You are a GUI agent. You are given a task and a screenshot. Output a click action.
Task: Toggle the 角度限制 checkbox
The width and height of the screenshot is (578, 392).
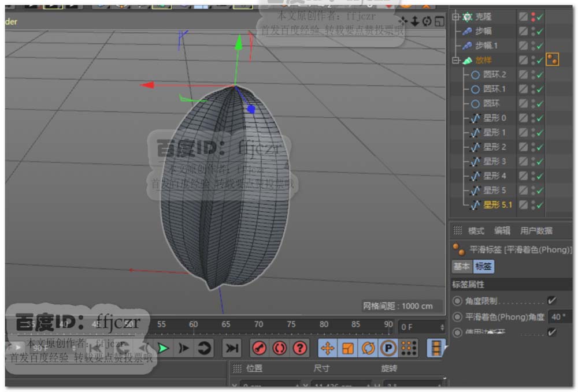coord(551,300)
